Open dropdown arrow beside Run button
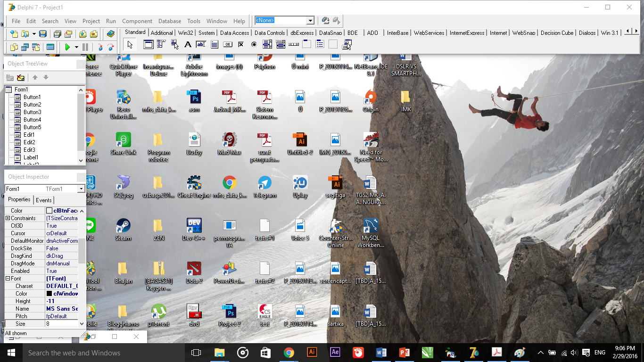Screen dimensions: 644x362 click(x=76, y=47)
